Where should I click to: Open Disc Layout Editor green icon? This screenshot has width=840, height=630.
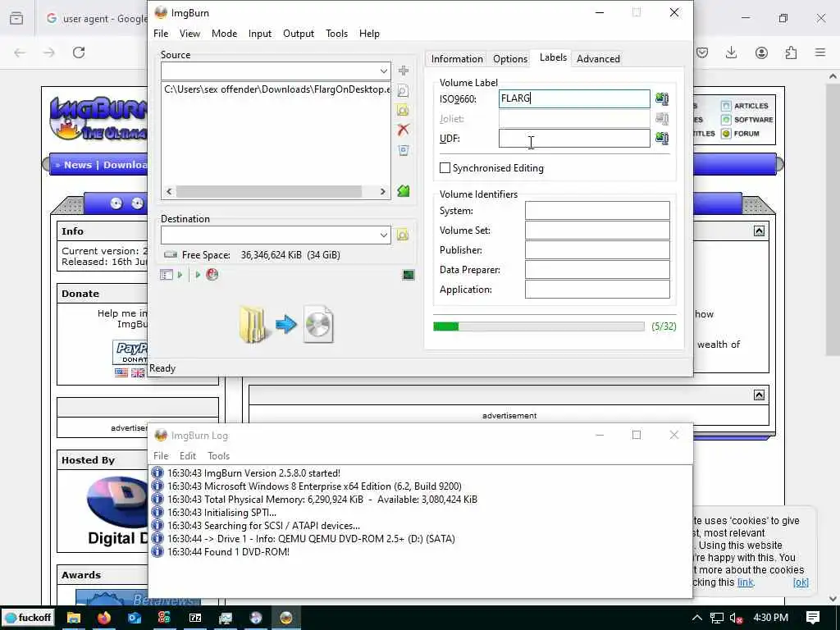404,190
